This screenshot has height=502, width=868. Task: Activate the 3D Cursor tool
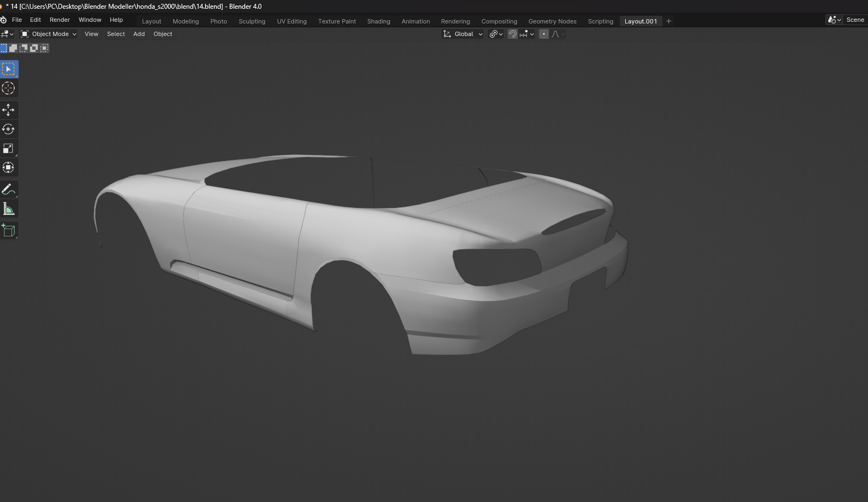[8, 88]
